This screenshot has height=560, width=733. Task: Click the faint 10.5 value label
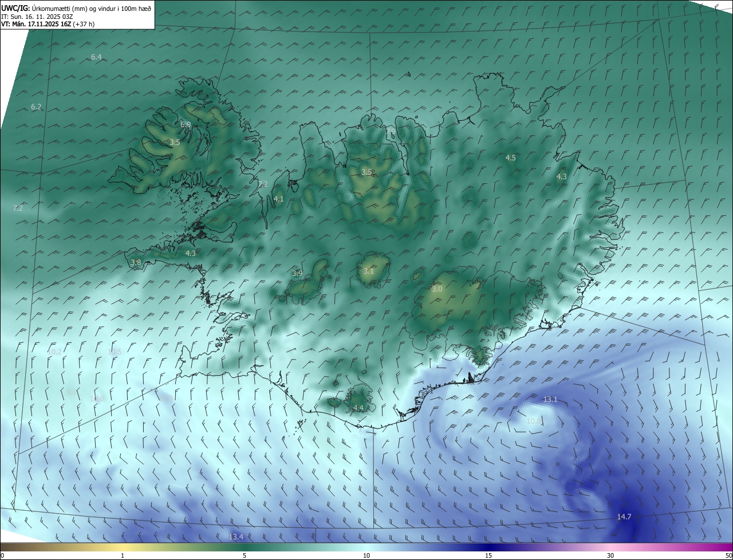click(x=115, y=352)
